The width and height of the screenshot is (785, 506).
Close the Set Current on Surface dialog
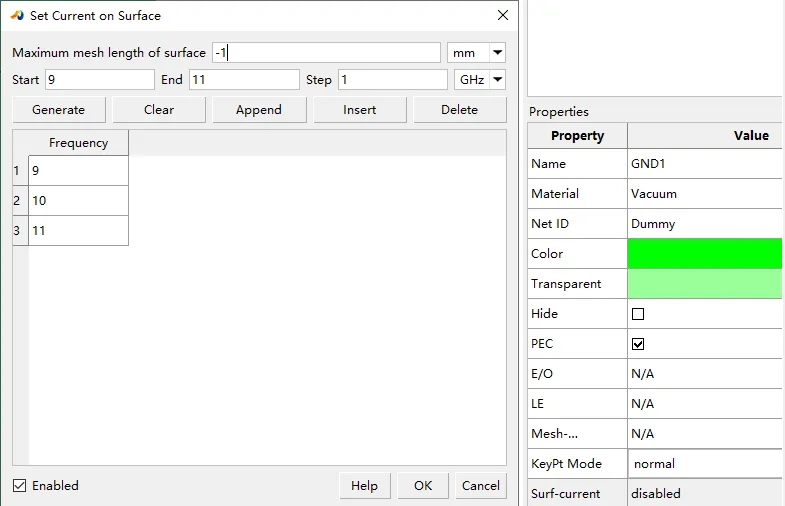502,15
